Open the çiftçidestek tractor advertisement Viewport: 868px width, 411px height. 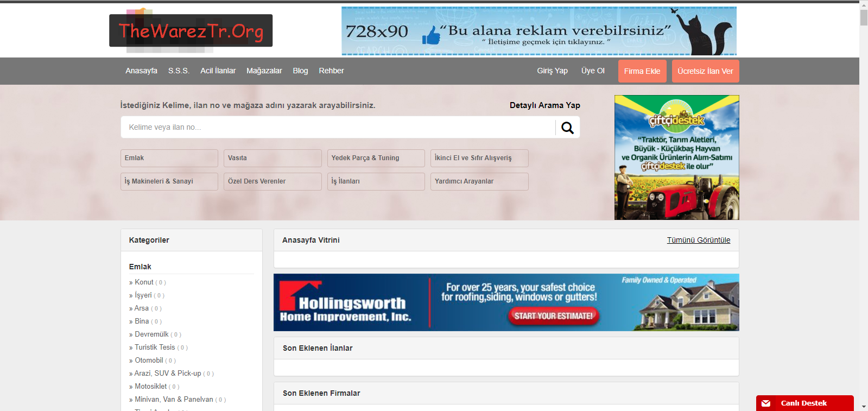click(x=676, y=157)
